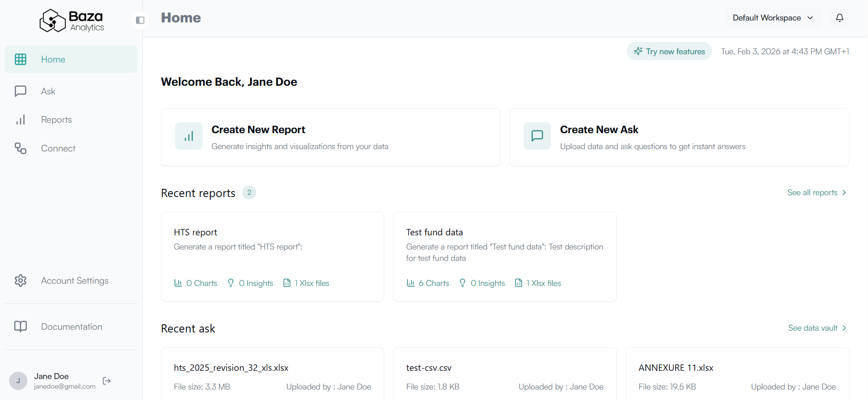The width and height of the screenshot is (868, 400).
Task: Click the Reports bar chart sidebar icon
Action: tap(21, 119)
